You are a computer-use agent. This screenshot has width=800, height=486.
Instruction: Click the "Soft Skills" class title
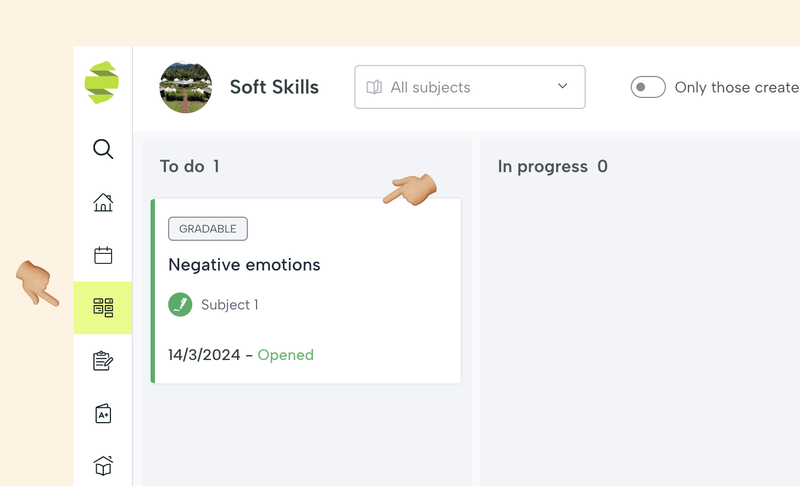tap(274, 88)
